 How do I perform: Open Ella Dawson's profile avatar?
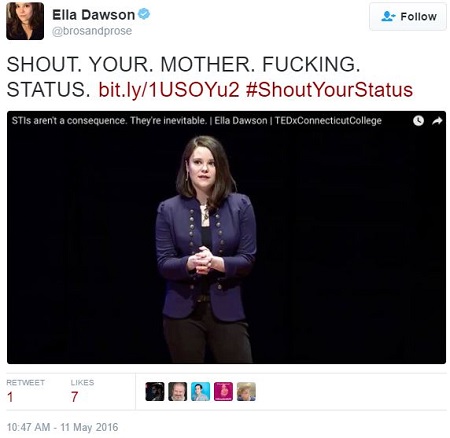click(x=25, y=21)
